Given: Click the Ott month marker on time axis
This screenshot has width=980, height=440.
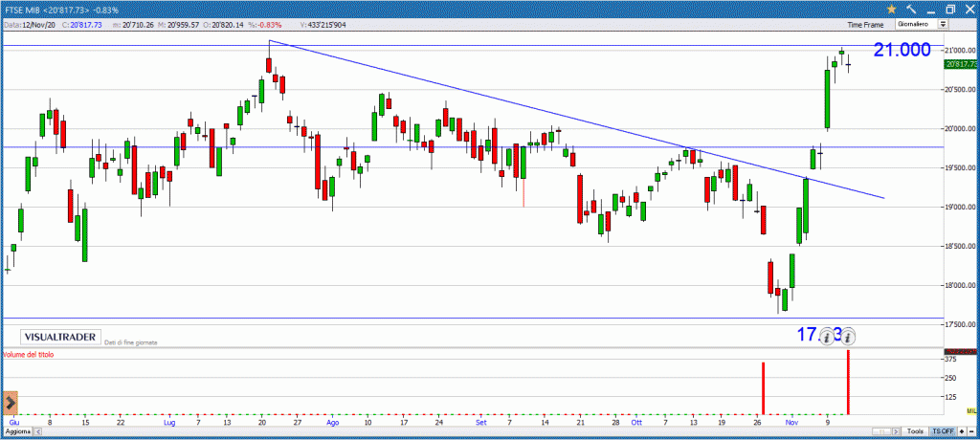Looking at the screenshot, I should pos(636,422).
